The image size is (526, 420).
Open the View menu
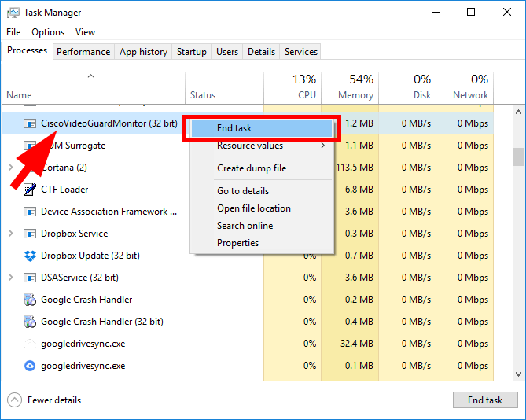85,32
